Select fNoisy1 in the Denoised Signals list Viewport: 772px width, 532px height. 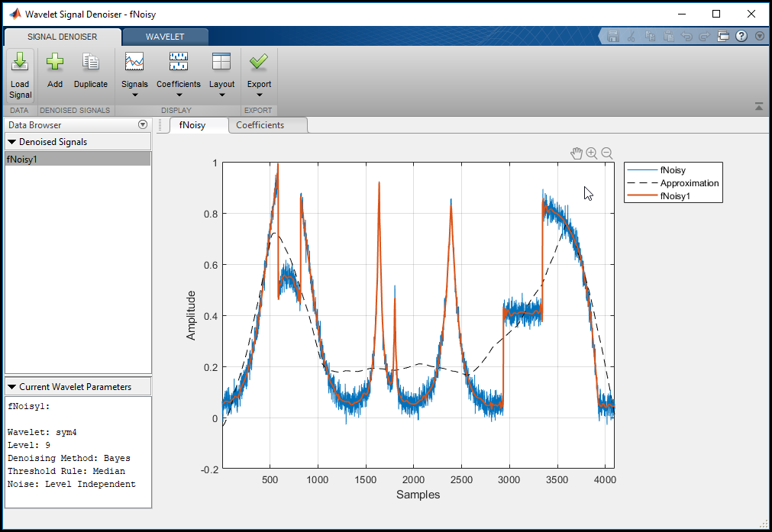(x=77, y=159)
